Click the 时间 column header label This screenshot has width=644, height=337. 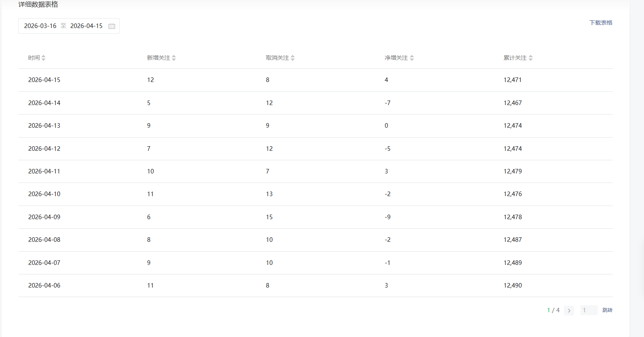34,58
